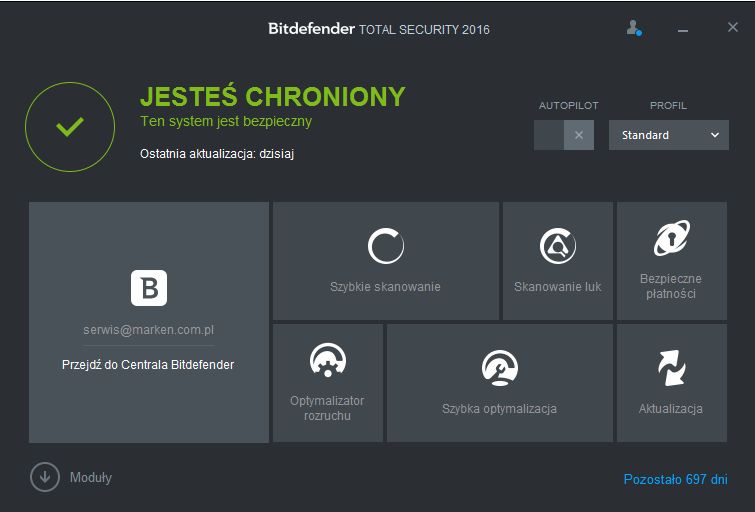The image size is (755, 512).
Task: Click the serwis@marken.com.pl account email
Action: [148, 330]
